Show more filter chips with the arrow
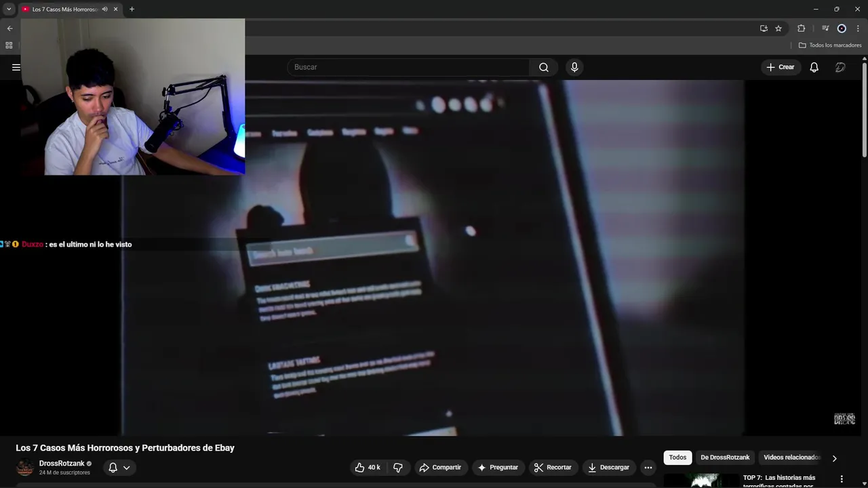868x488 pixels. point(834,458)
